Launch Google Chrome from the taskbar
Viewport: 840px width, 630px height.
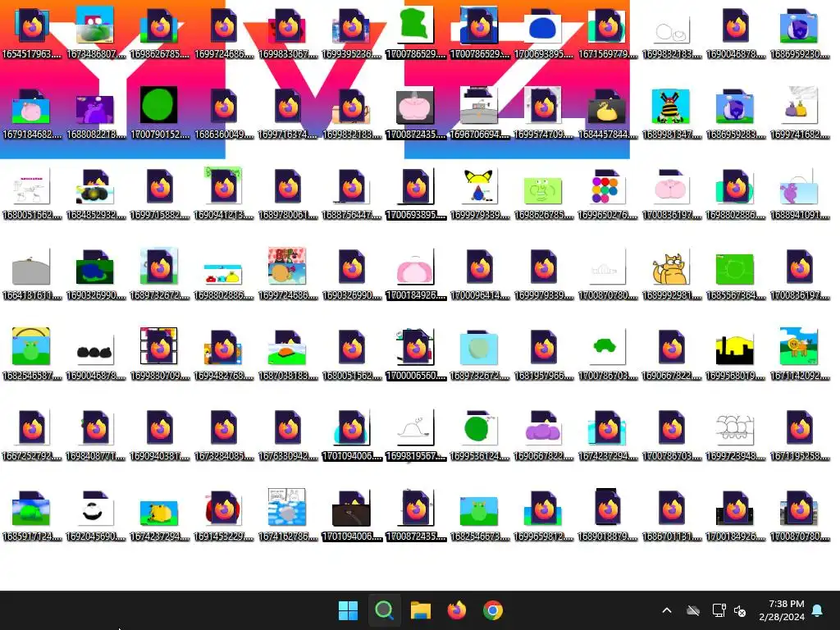[493, 610]
